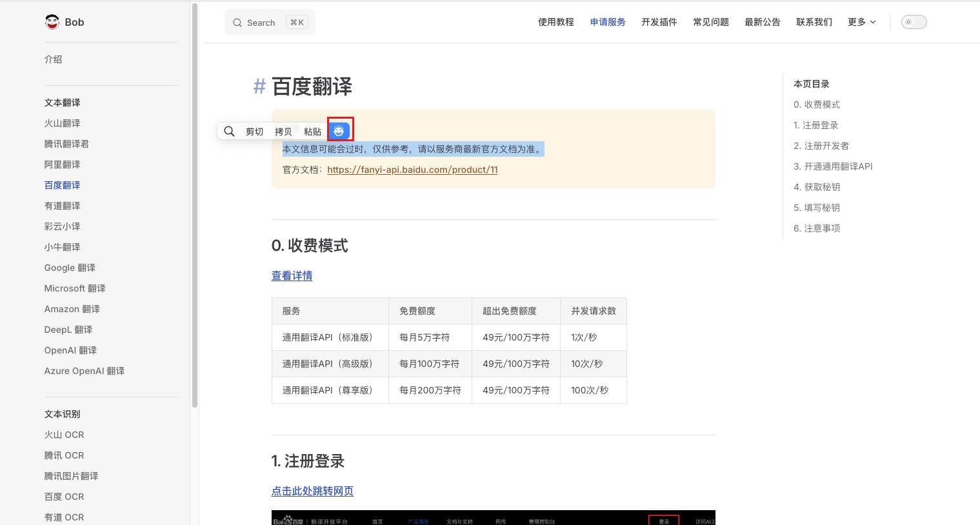Open Azure OpenAI 翻译 in the sidebar
980x525 pixels.
(x=85, y=371)
